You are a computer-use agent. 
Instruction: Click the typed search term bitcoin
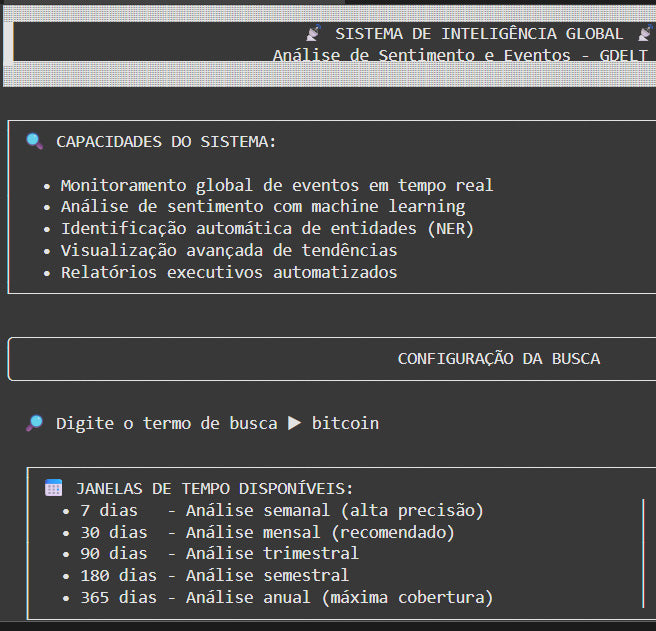pos(346,423)
